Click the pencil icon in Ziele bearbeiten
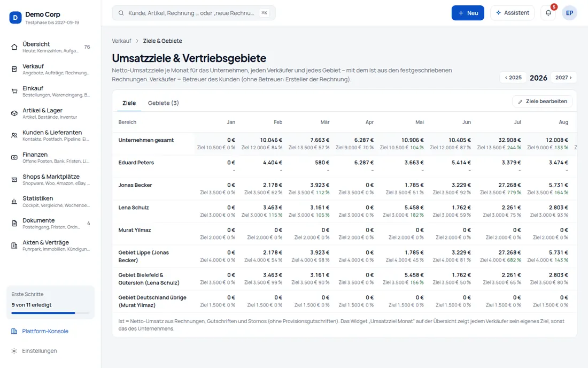588x368 pixels. click(x=520, y=102)
